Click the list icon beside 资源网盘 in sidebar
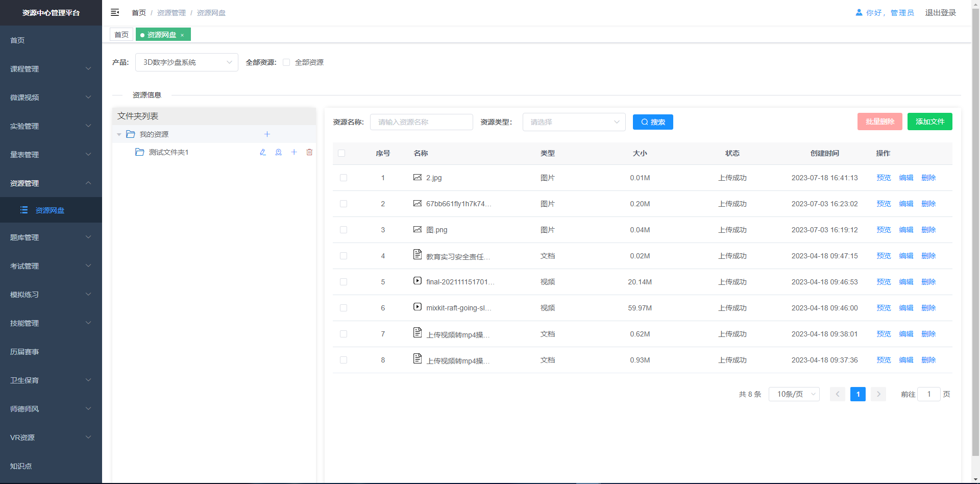 pos(23,210)
